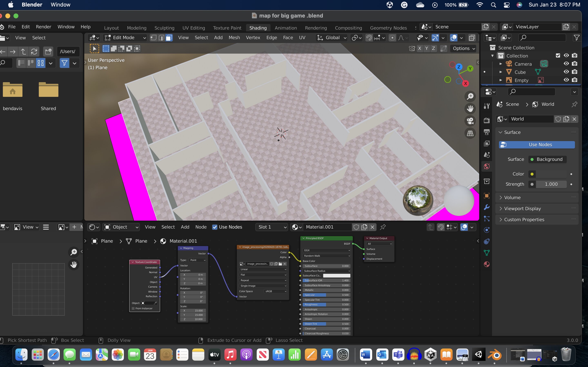This screenshot has width=588, height=367.
Task: Click the camera view viewport icon
Action: coord(470,121)
